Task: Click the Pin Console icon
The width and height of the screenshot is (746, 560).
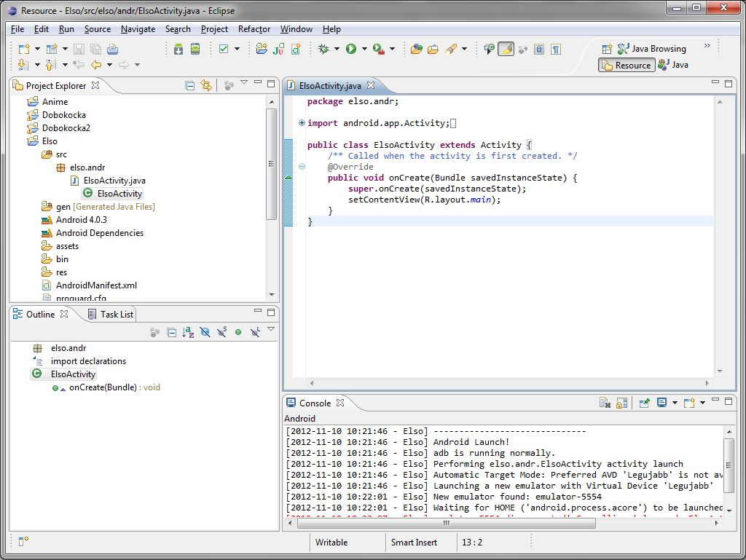Action: point(644,403)
